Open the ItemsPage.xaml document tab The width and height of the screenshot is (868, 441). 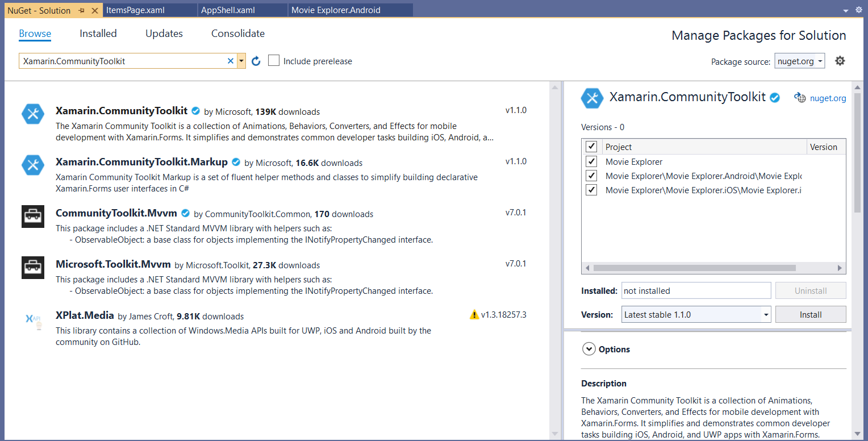[x=131, y=10]
